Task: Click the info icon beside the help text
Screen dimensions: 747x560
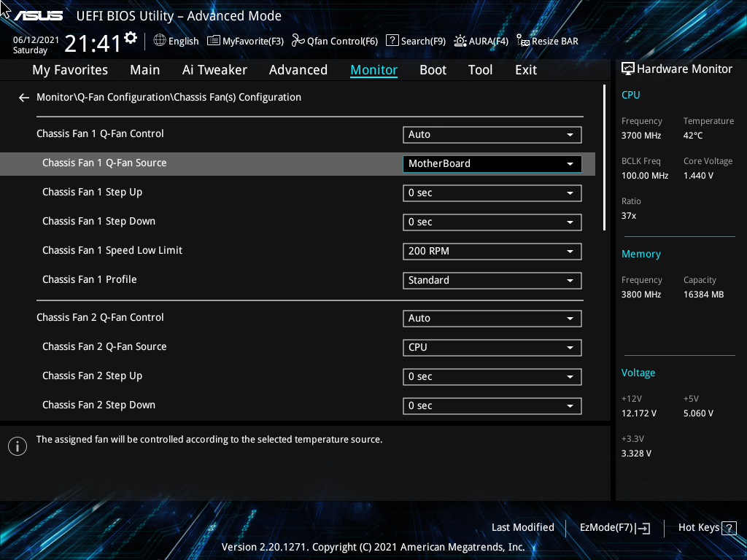Action: coord(18,446)
